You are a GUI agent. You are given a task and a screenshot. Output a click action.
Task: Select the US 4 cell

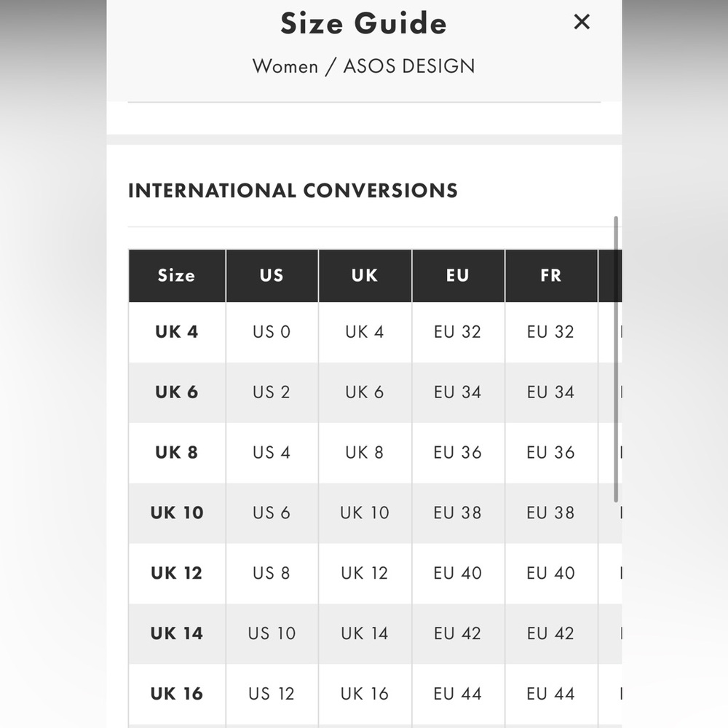tap(272, 453)
